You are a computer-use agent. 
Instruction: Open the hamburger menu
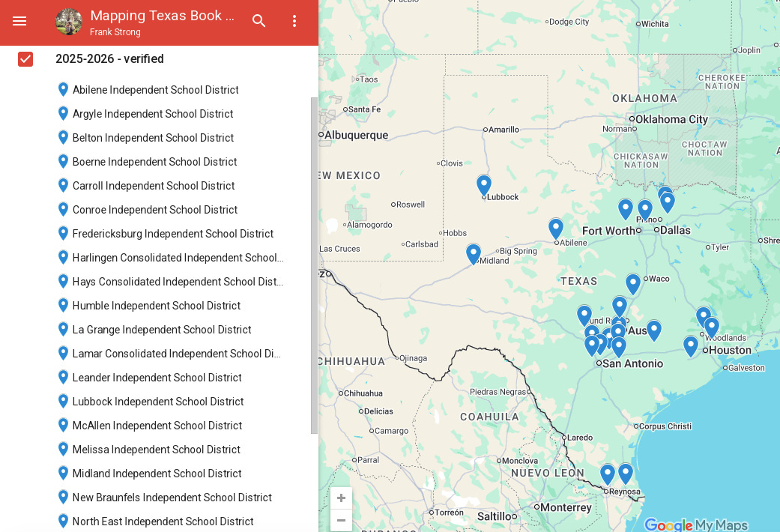(19, 21)
